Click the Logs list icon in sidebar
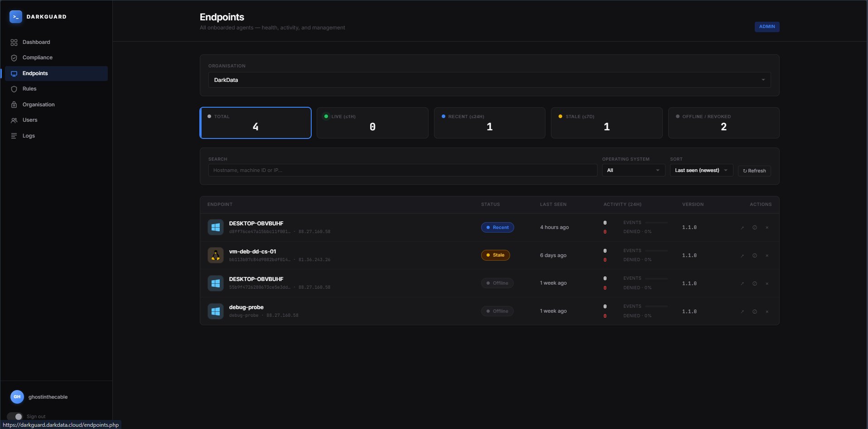This screenshot has width=868, height=429. (x=14, y=136)
